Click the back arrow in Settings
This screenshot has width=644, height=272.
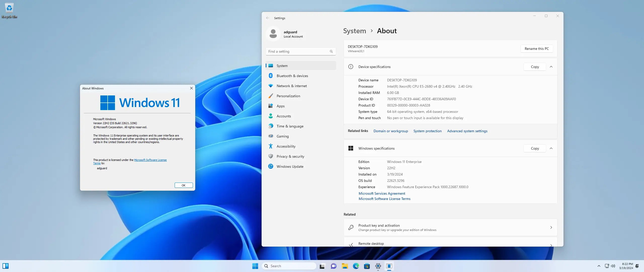[x=268, y=18]
